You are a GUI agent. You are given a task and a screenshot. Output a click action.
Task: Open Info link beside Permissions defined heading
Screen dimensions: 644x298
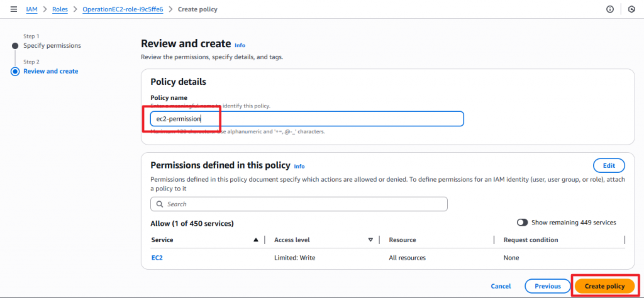299,166
